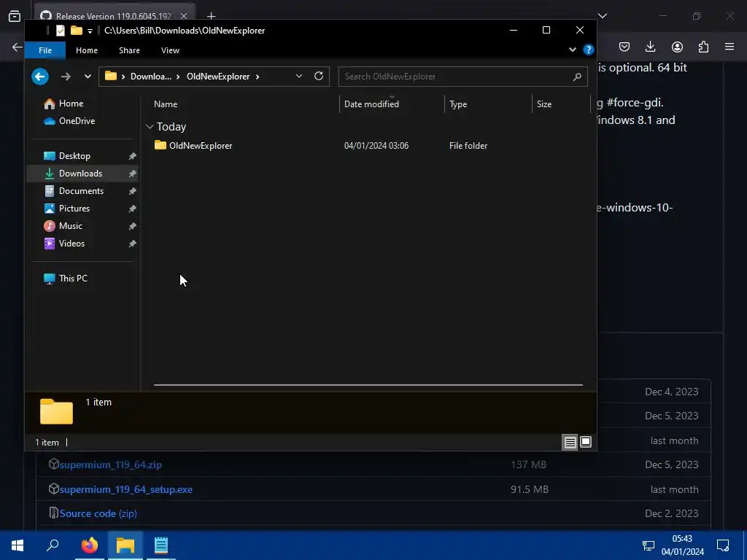Image resolution: width=747 pixels, height=560 pixels.
Task: Open a new browser tab with plus
Action: 211,16
